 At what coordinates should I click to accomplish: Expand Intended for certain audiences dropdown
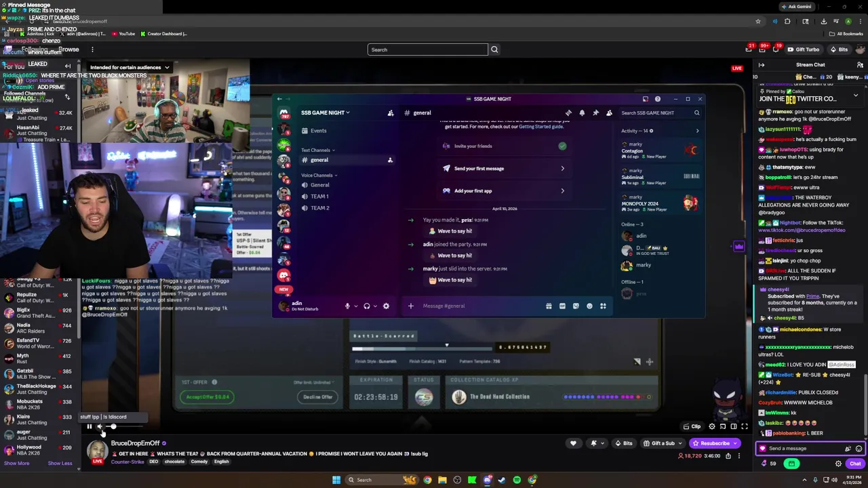coord(130,67)
